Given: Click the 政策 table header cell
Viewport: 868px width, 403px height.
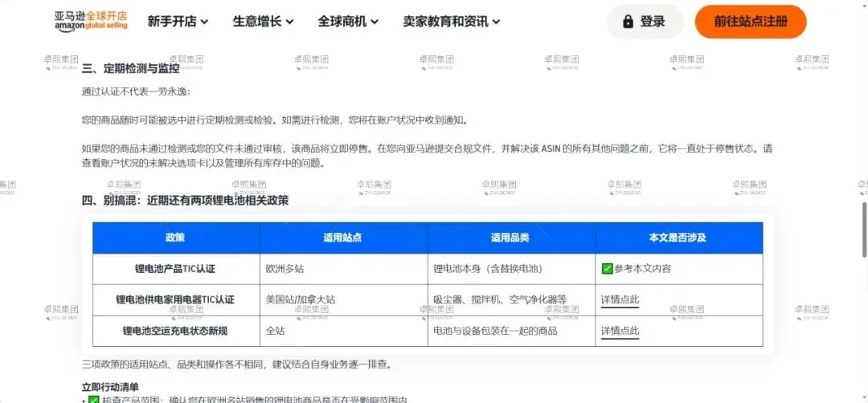Looking at the screenshot, I should [x=176, y=238].
